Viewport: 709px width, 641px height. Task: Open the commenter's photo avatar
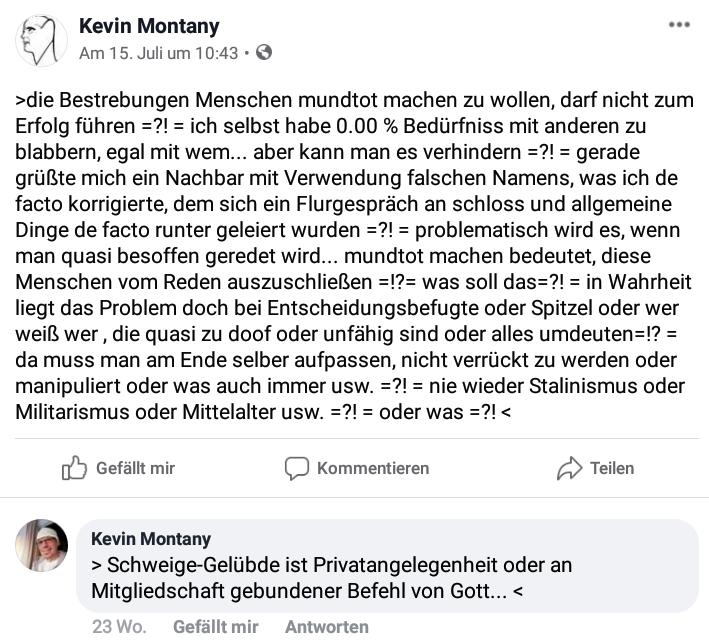pos(42,545)
